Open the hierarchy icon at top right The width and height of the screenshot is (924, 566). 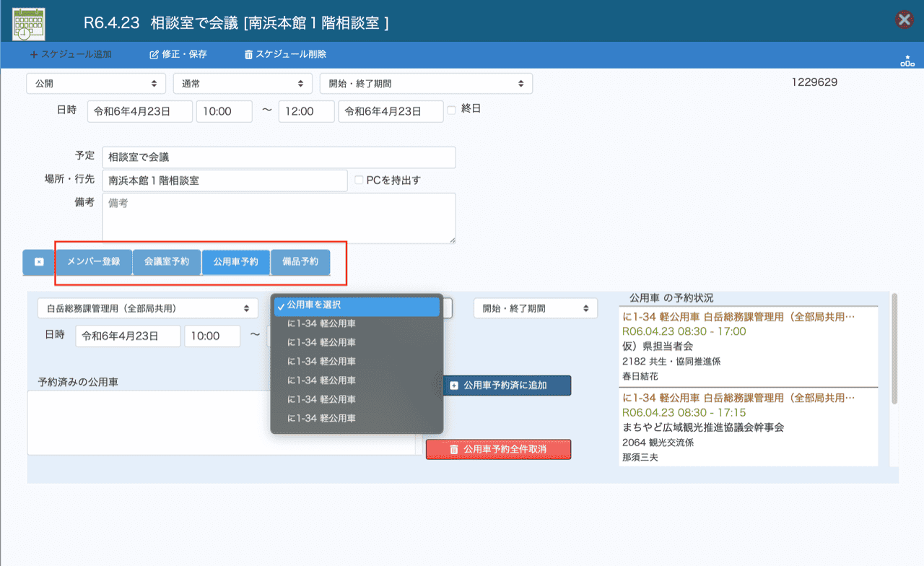coord(907,61)
